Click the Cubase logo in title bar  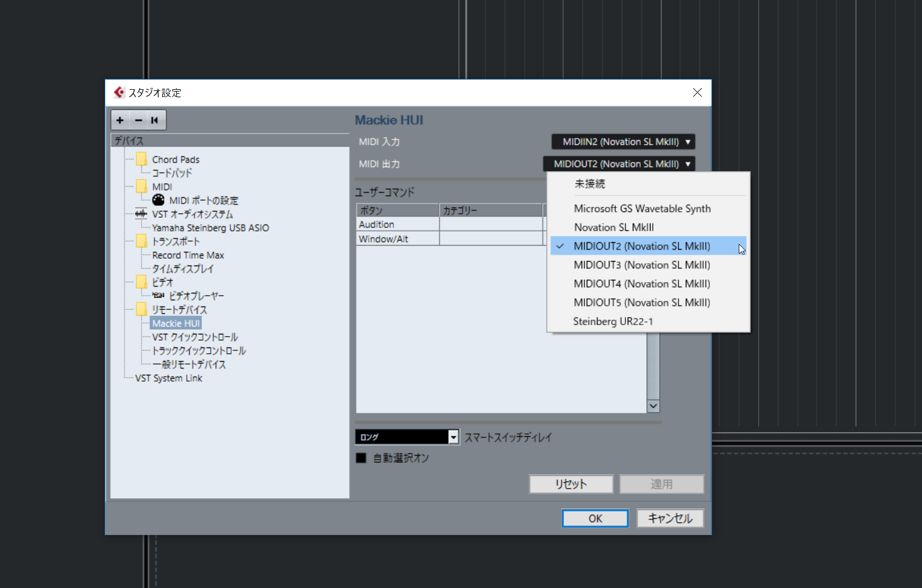(x=118, y=92)
